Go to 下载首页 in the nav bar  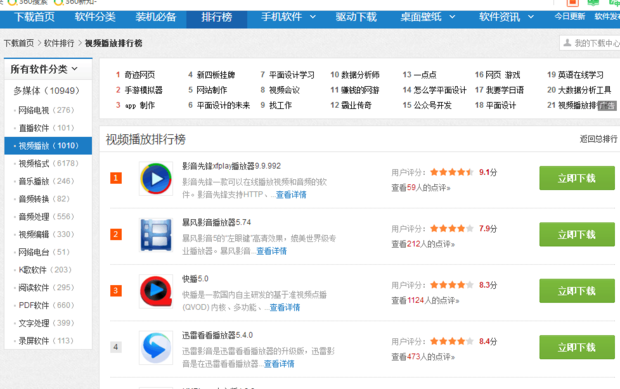(x=34, y=17)
